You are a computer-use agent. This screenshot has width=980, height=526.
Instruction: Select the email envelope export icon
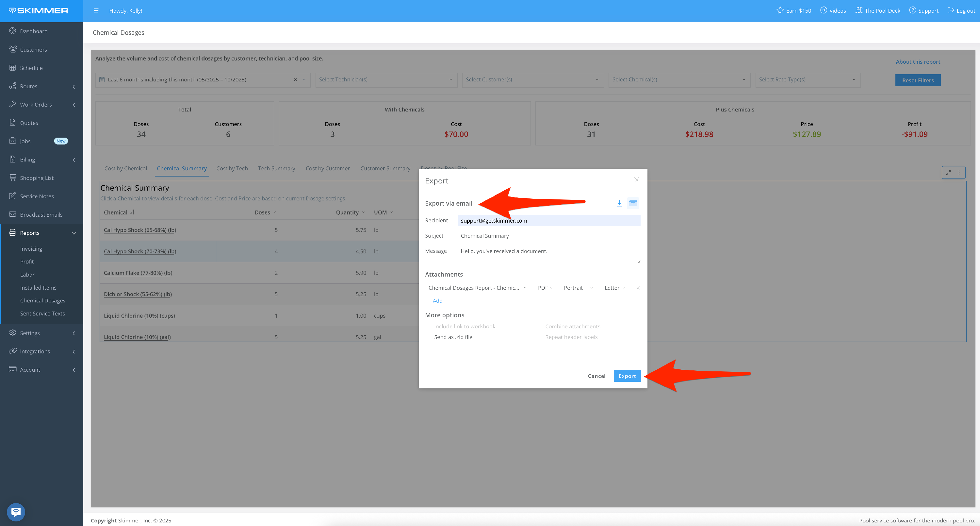coord(633,203)
